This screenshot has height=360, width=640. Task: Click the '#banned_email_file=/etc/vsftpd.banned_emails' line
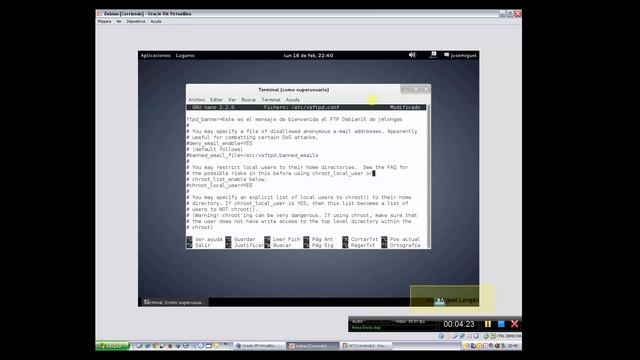pyautogui.click(x=252, y=156)
